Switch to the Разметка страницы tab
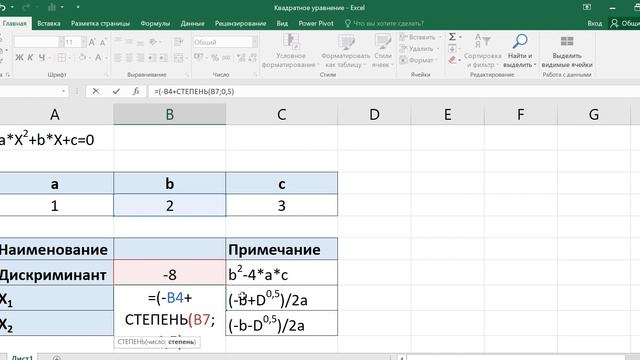 coord(100,24)
